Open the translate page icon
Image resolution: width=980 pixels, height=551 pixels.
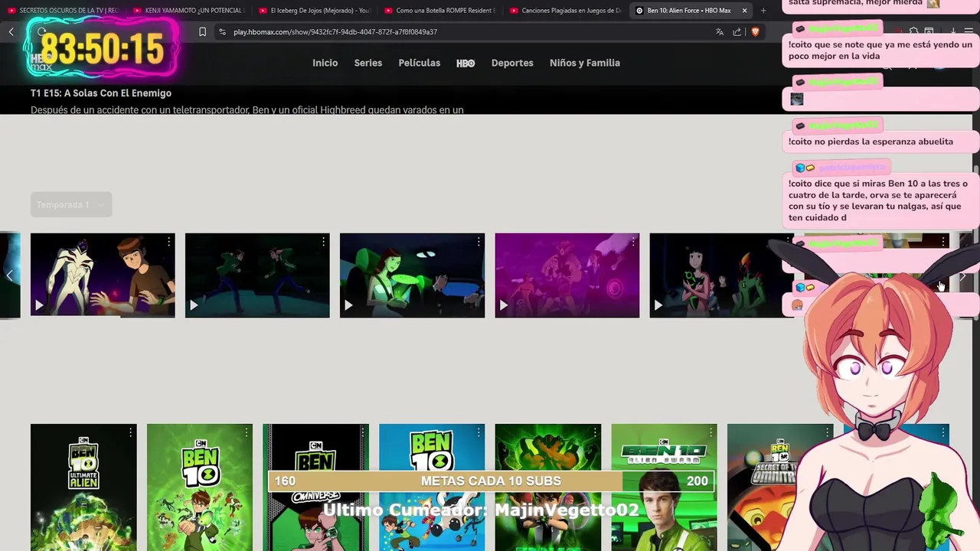click(720, 31)
